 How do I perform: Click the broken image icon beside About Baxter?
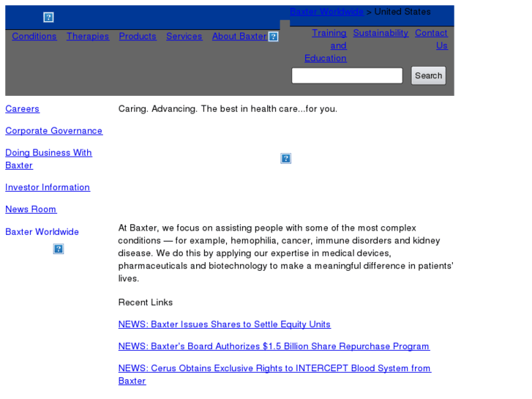pos(273,37)
